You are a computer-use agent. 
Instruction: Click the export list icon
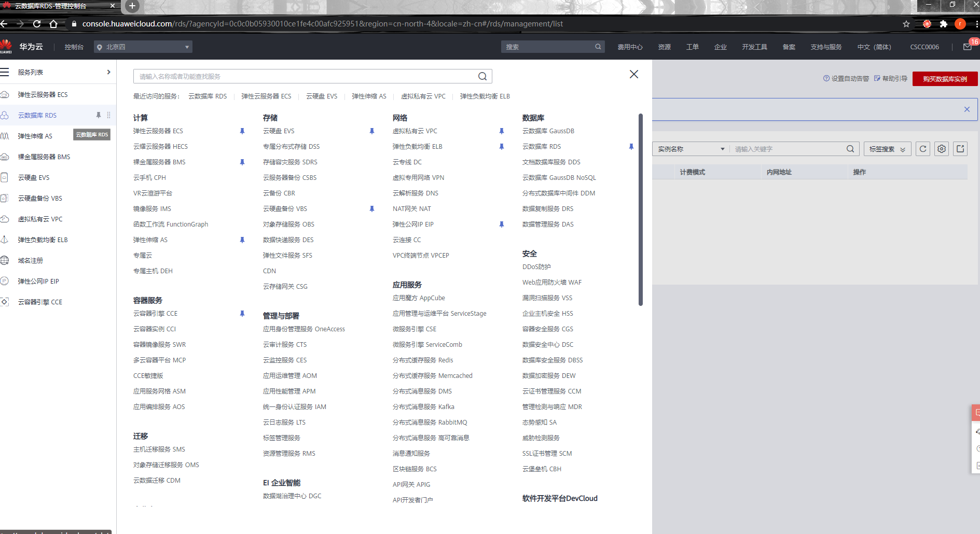(x=960, y=149)
